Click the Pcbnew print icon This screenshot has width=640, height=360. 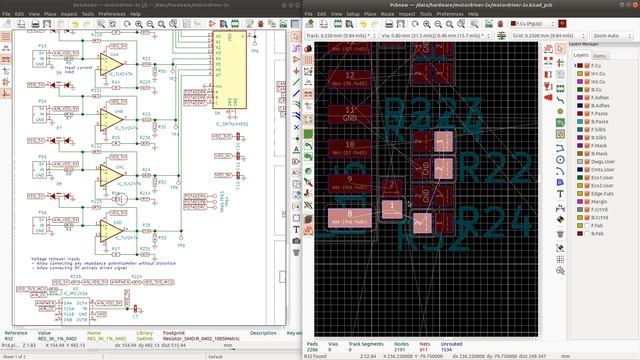[x=389, y=24]
